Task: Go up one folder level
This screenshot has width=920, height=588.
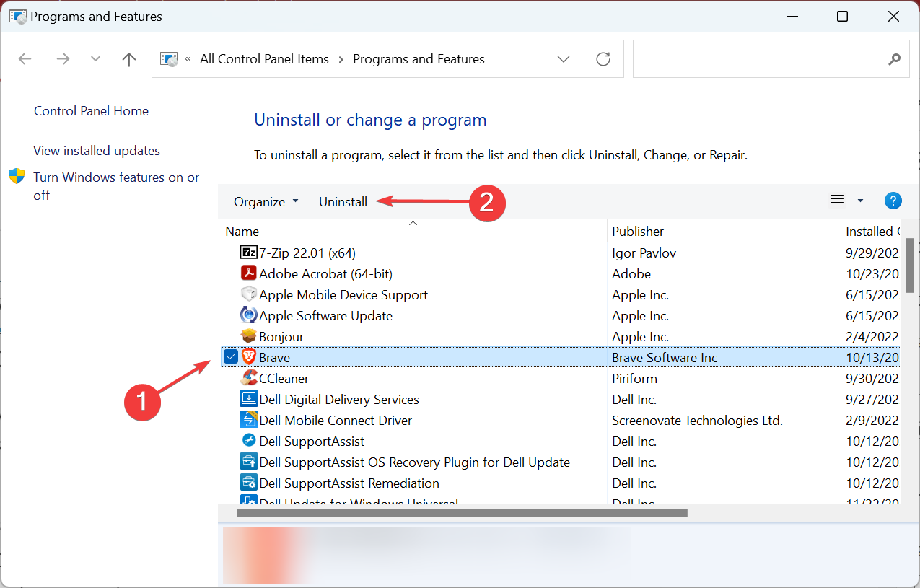Action: point(129,59)
